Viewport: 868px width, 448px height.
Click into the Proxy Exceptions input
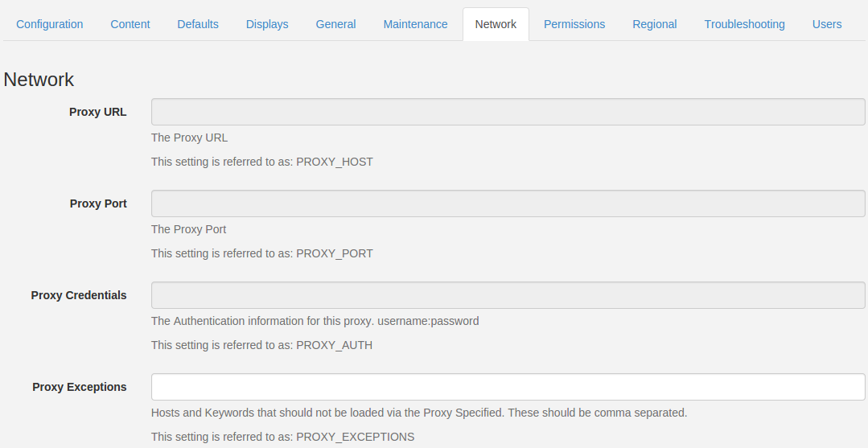tap(508, 387)
